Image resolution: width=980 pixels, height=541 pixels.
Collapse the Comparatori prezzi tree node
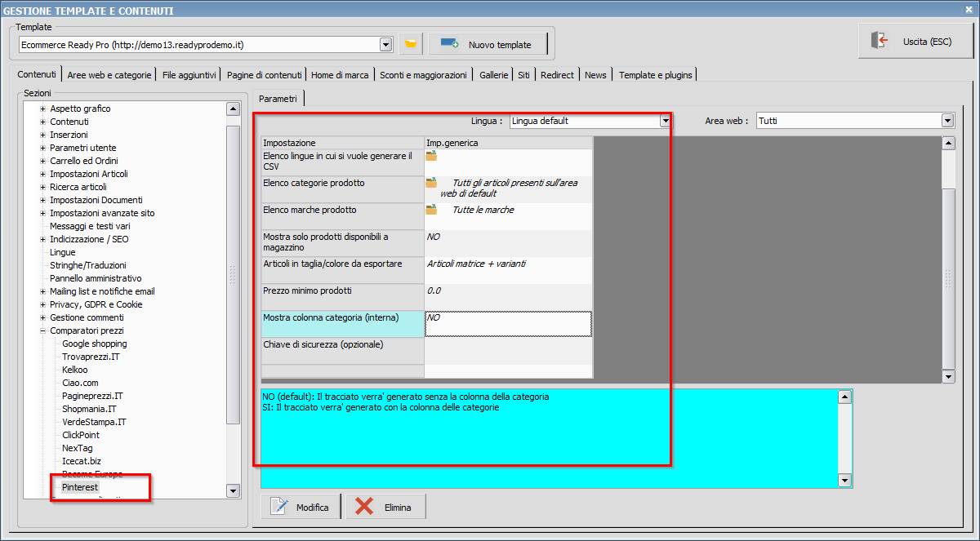pos(42,330)
